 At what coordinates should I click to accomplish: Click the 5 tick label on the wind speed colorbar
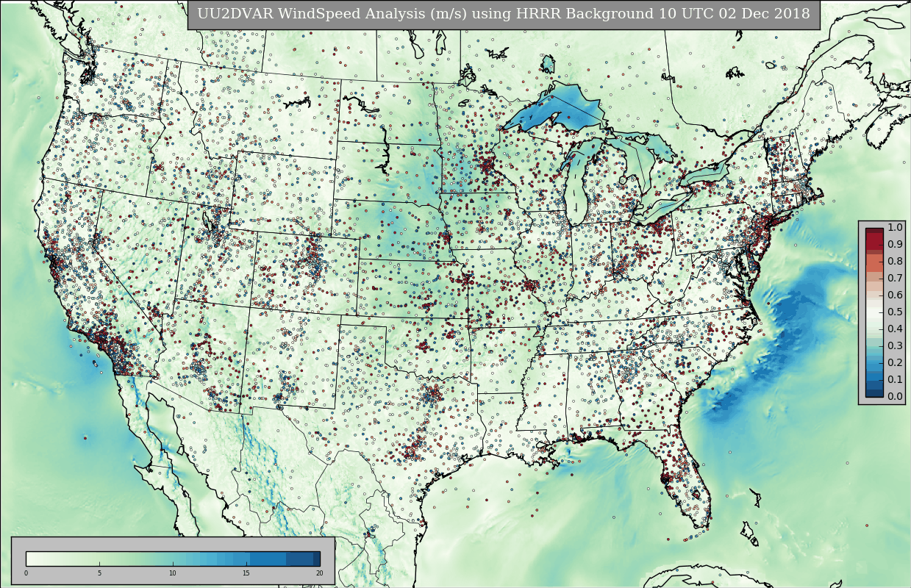99,573
